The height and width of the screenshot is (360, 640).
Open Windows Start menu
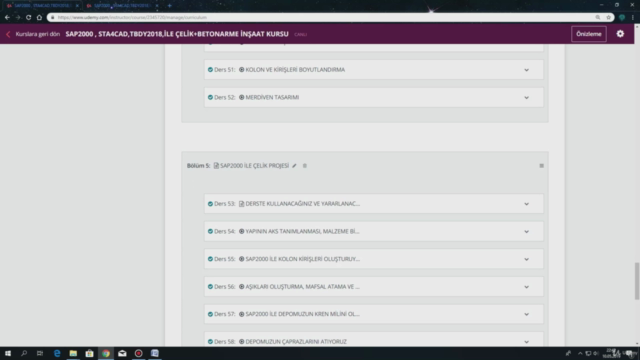[x=8, y=353]
